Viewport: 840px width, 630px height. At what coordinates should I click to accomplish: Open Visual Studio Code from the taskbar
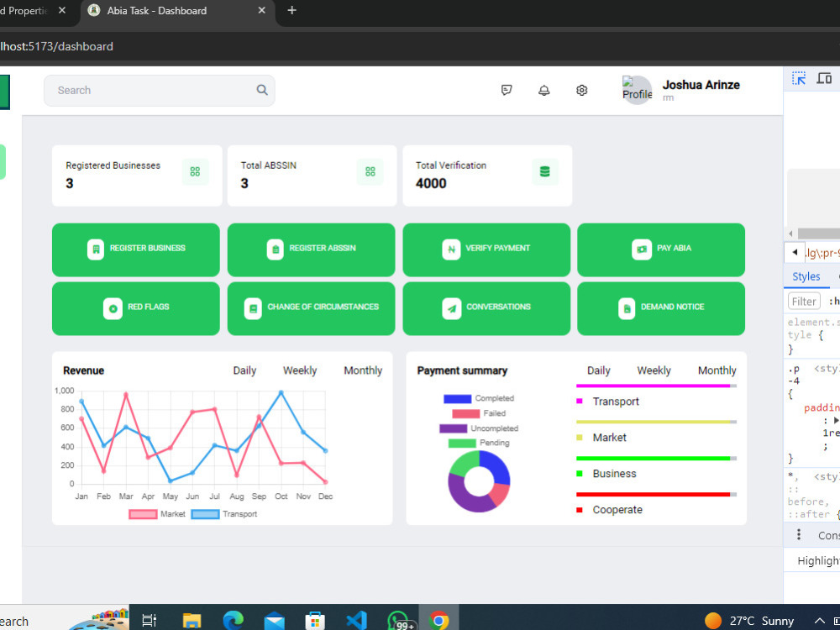(x=357, y=621)
